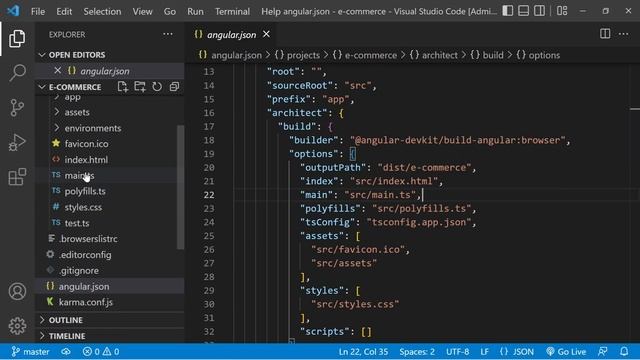640x360 pixels.
Task: Open the Extensions view
Action: 17,177
